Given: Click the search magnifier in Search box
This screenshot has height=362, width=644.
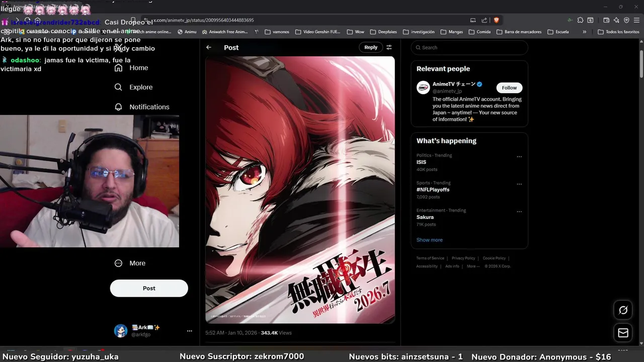Looking at the screenshot, I should (417, 47).
